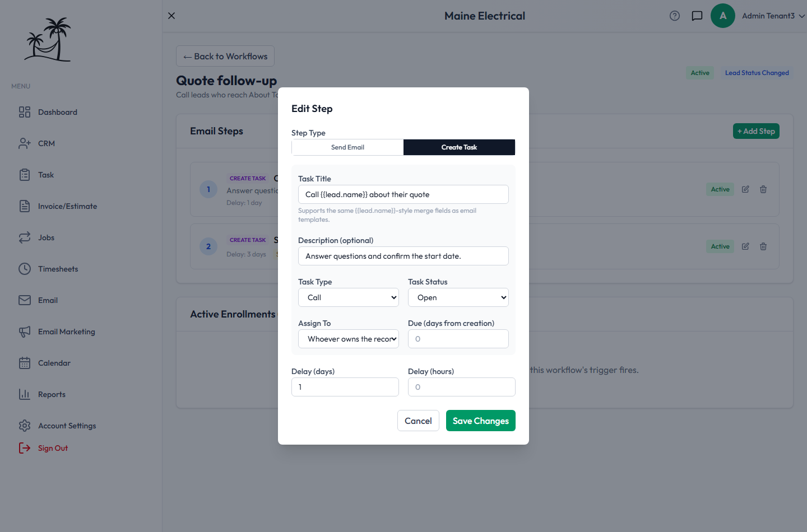Click the Jobs icon in sidebar
Image resolution: width=807 pixels, height=532 pixels.
25,237
